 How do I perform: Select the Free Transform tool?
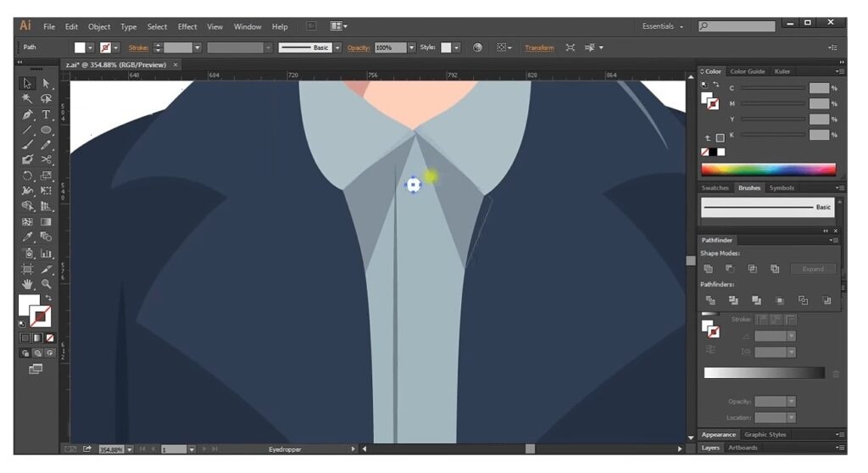point(46,191)
